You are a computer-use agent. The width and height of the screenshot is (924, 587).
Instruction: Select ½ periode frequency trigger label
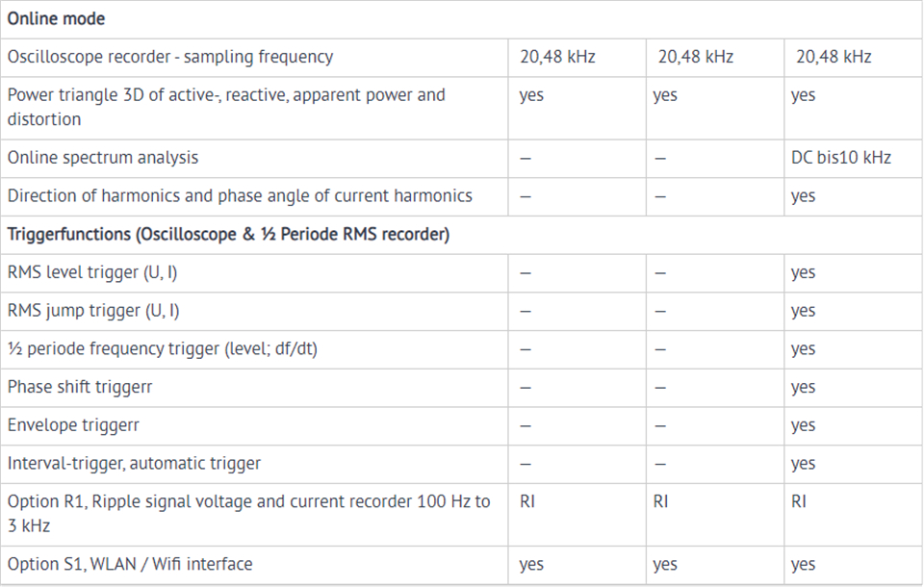(162, 349)
